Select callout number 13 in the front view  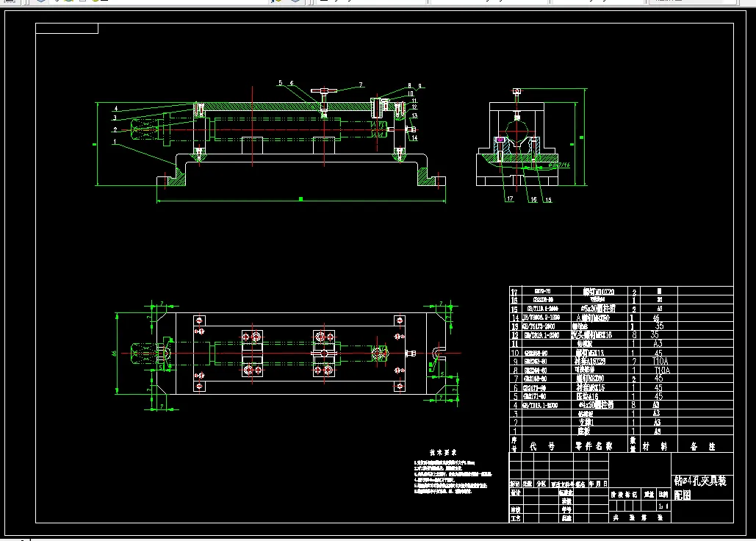point(414,115)
